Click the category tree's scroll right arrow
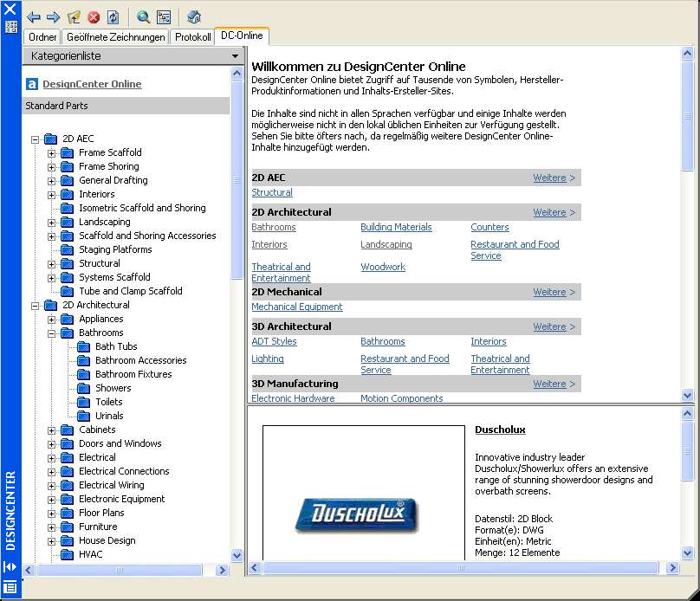 222,570
